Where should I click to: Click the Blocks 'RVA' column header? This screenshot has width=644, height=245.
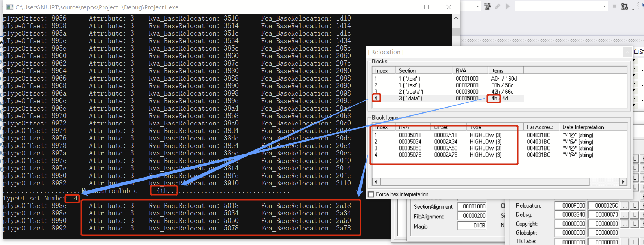[470, 70]
